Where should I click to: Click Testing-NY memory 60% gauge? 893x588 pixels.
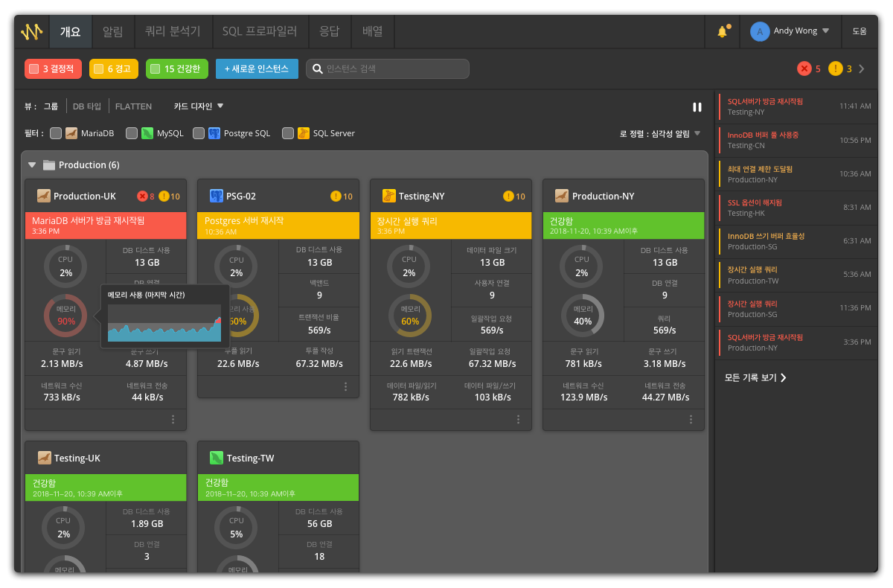[x=410, y=315]
